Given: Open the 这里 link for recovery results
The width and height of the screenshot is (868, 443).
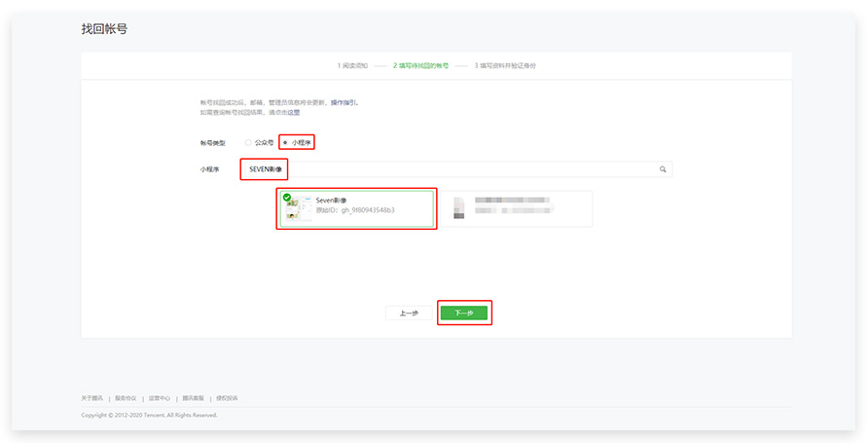Looking at the screenshot, I should [x=293, y=112].
